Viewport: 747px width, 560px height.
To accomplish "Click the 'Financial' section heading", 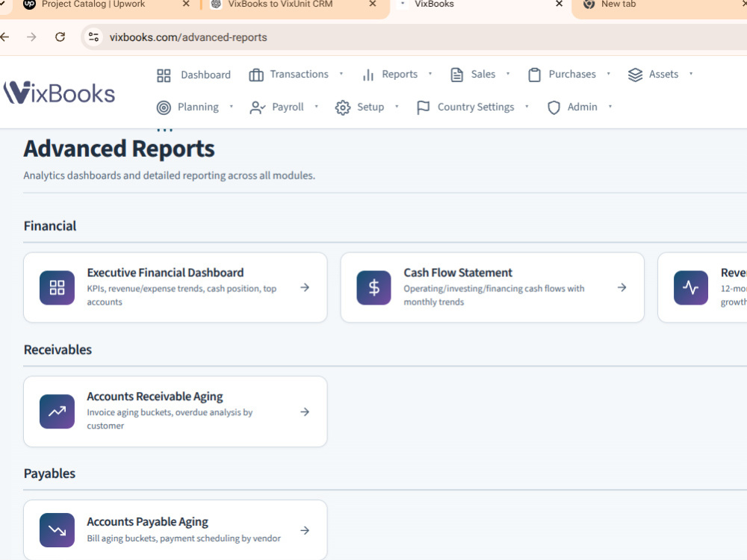I will 50,225.
